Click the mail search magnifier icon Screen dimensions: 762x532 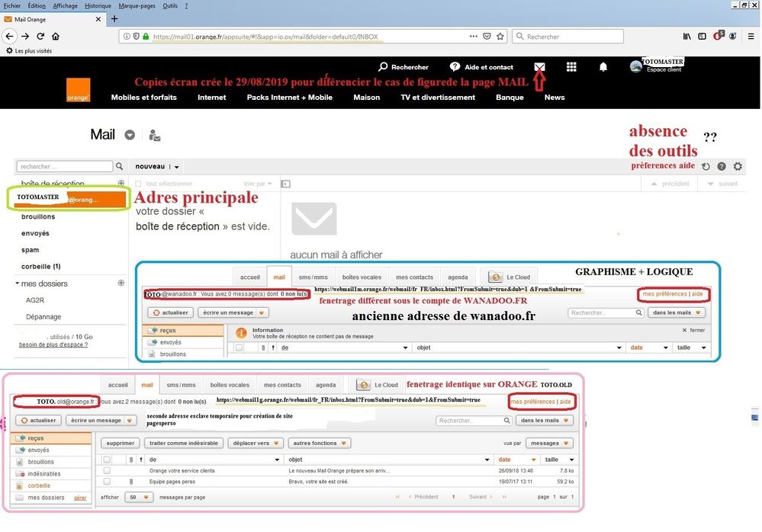120,166
